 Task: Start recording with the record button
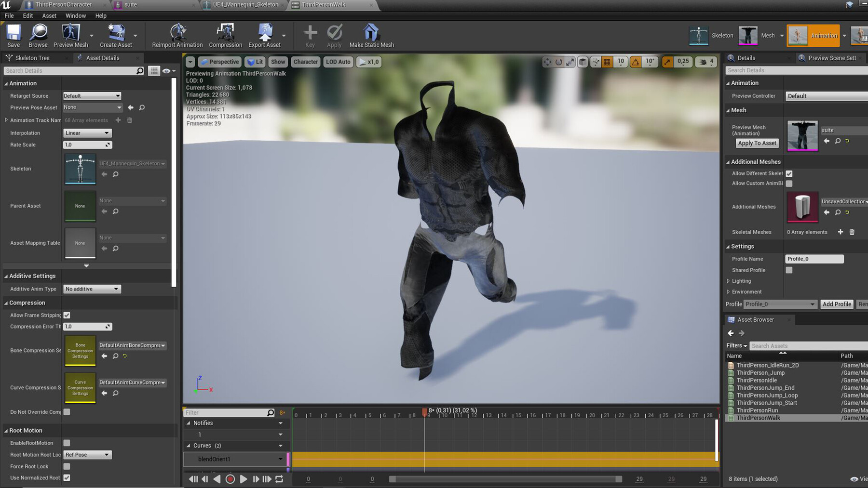pyautogui.click(x=230, y=479)
